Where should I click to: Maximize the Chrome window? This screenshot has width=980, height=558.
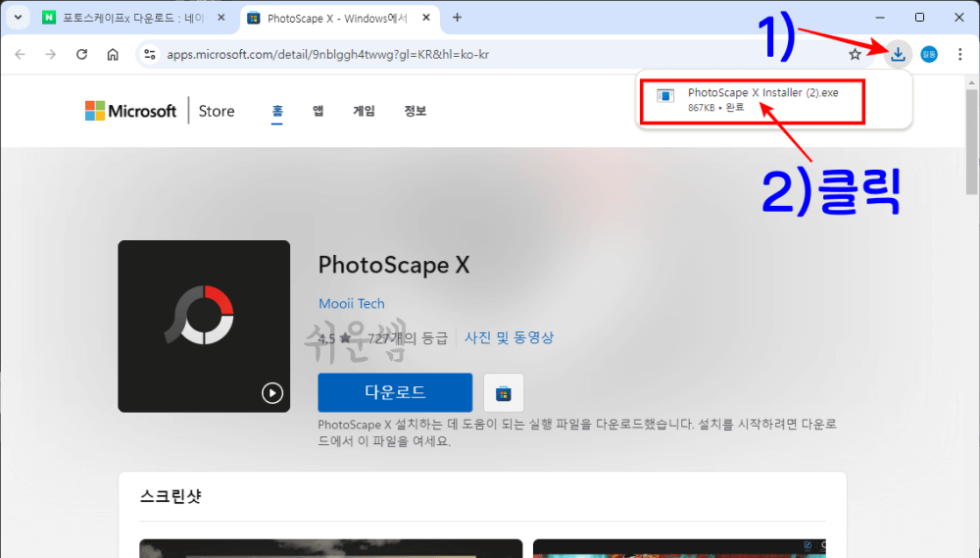click(x=919, y=18)
